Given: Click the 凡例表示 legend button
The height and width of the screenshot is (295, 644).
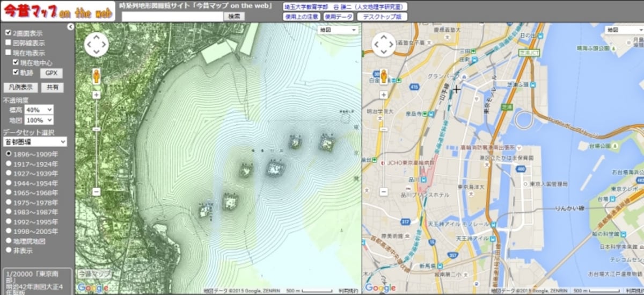Looking at the screenshot, I should [20, 88].
